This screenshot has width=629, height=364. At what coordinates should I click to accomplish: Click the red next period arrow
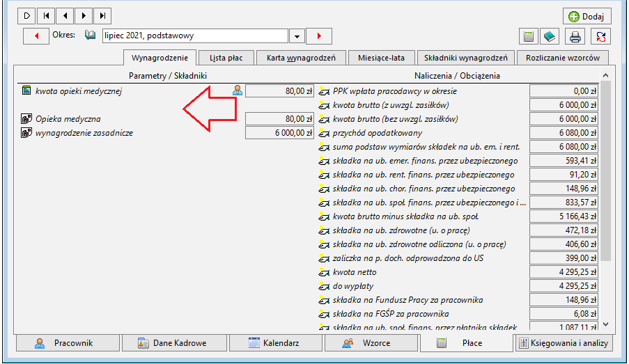click(x=319, y=36)
